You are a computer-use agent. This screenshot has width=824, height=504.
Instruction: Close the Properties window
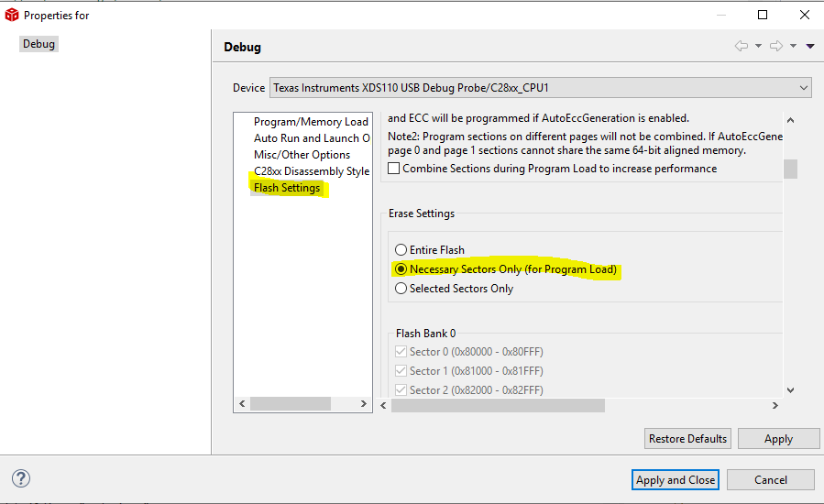point(805,15)
